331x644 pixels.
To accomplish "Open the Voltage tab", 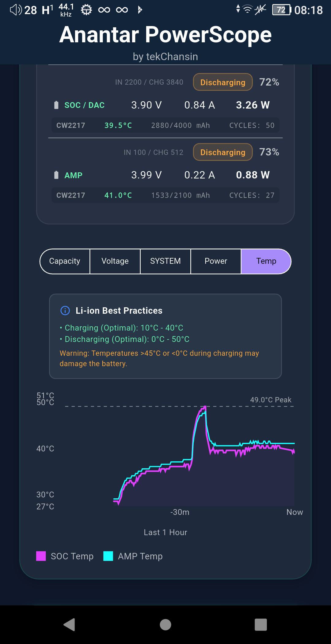I will click(115, 261).
